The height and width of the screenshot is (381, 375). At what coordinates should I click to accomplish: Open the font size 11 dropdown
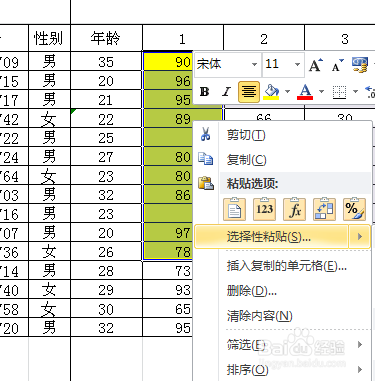point(297,64)
